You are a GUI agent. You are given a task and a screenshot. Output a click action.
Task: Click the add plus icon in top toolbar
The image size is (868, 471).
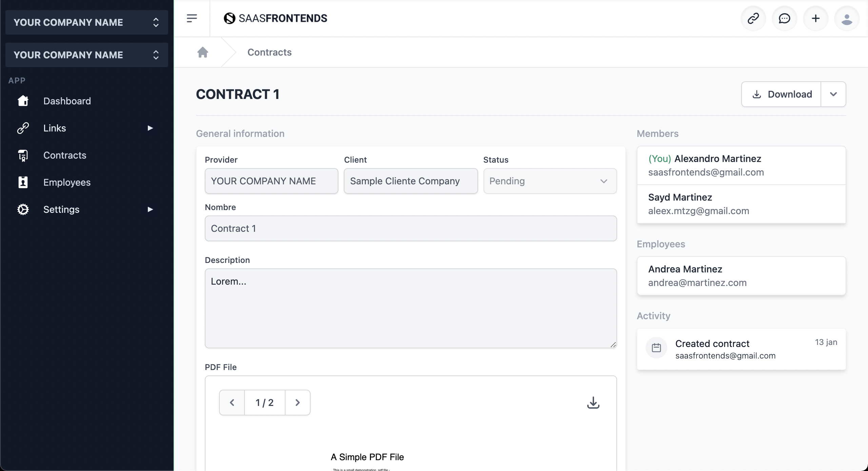click(x=816, y=18)
